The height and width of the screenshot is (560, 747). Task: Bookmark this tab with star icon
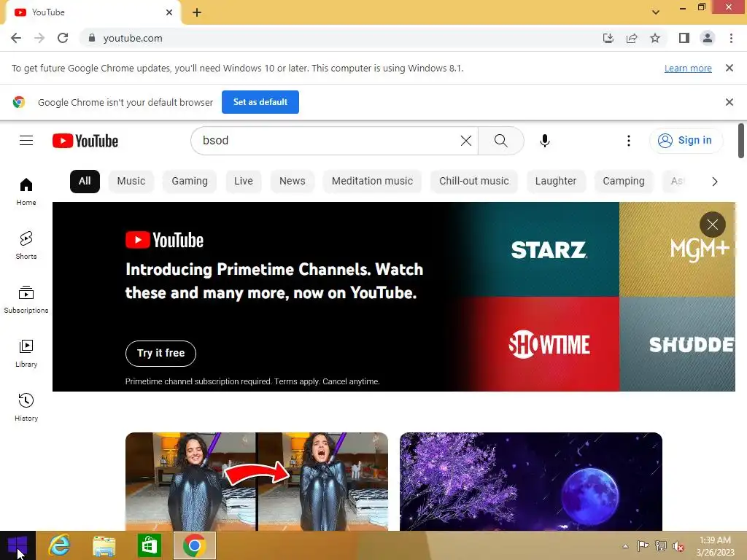[x=655, y=38]
